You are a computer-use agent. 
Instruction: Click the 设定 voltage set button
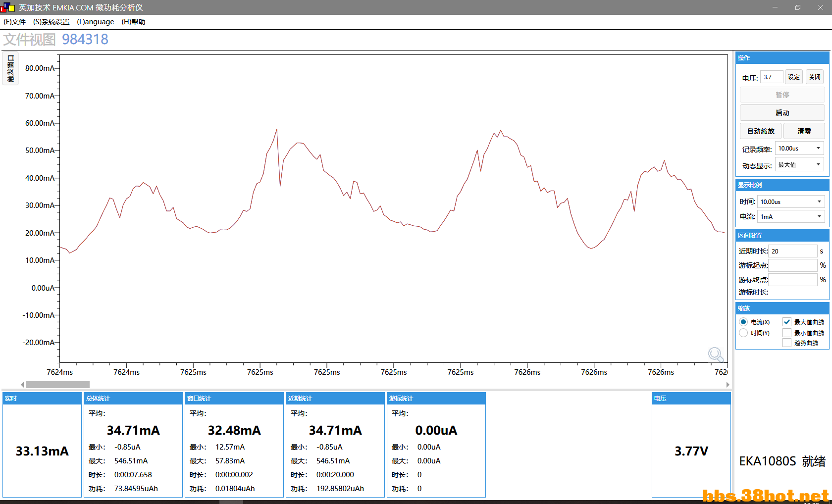coord(794,77)
